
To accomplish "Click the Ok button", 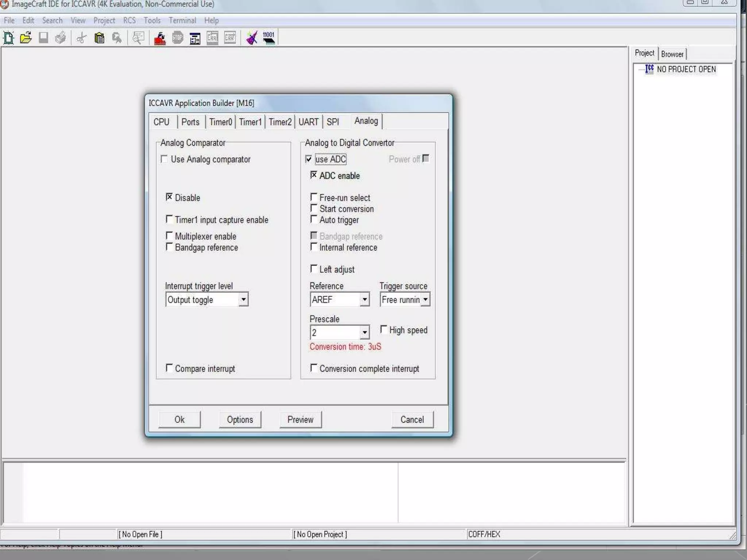I will click(179, 420).
